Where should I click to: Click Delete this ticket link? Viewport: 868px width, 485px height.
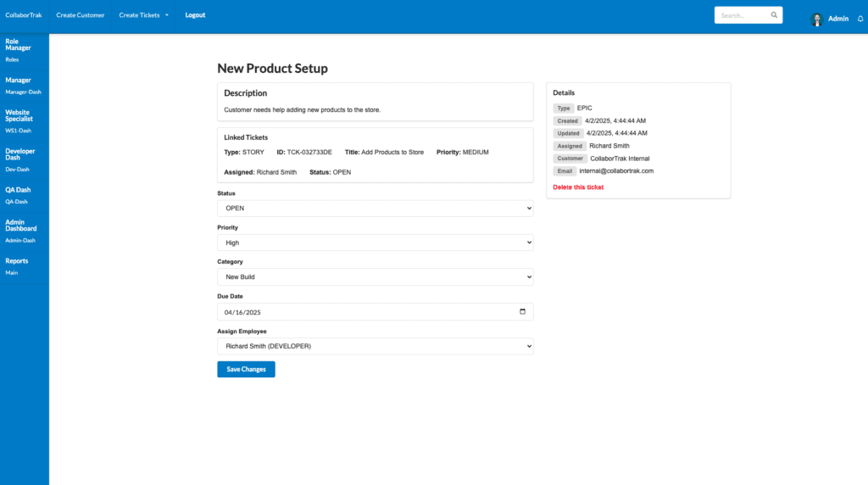(x=578, y=187)
